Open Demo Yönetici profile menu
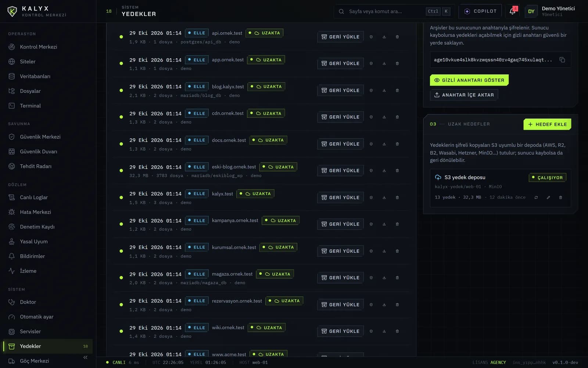Screen dimensions: 588x368 (x=551, y=11)
